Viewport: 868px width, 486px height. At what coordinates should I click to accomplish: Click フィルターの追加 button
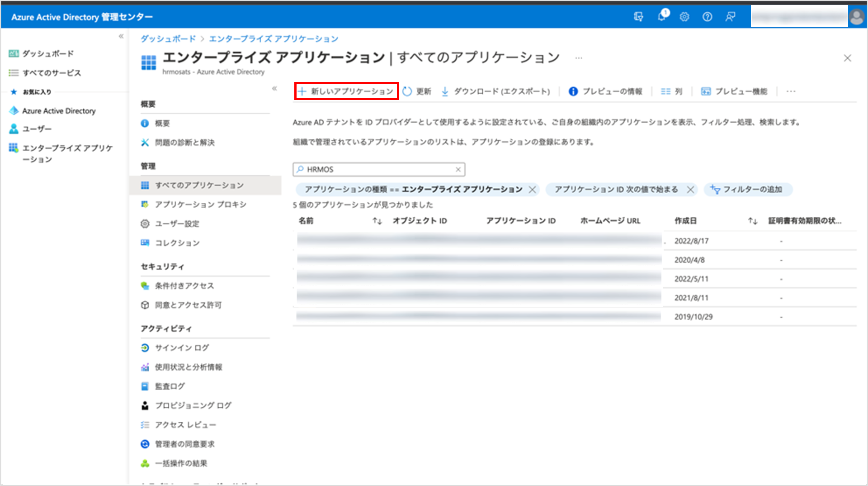pos(748,190)
